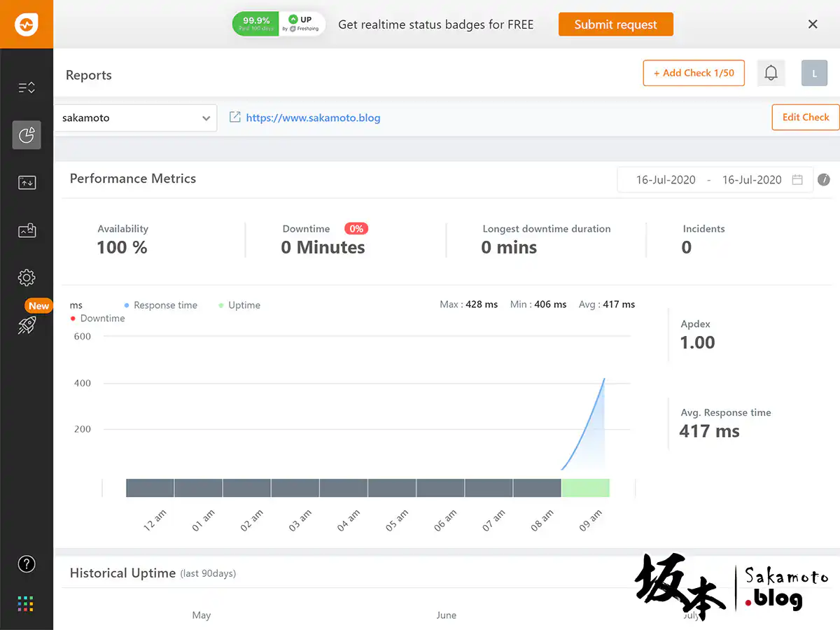Open the notifications bell
Image resolution: width=840 pixels, height=630 pixels.
(771, 73)
